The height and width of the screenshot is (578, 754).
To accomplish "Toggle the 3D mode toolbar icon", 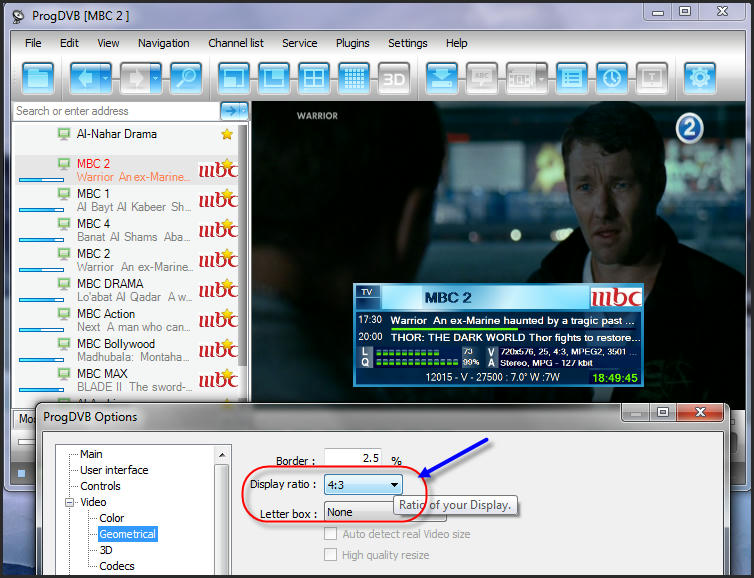I will coord(394,78).
